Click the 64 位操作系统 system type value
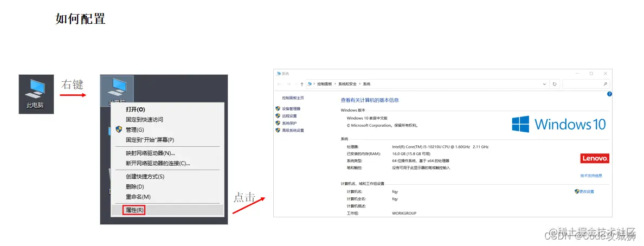The image size is (644, 246). point(421,160)
